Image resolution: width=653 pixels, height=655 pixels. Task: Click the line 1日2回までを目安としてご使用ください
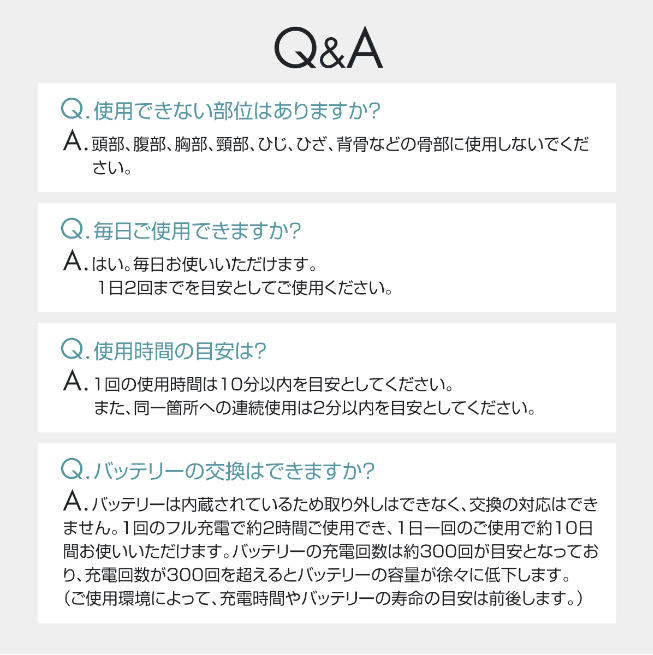(245, 288)
